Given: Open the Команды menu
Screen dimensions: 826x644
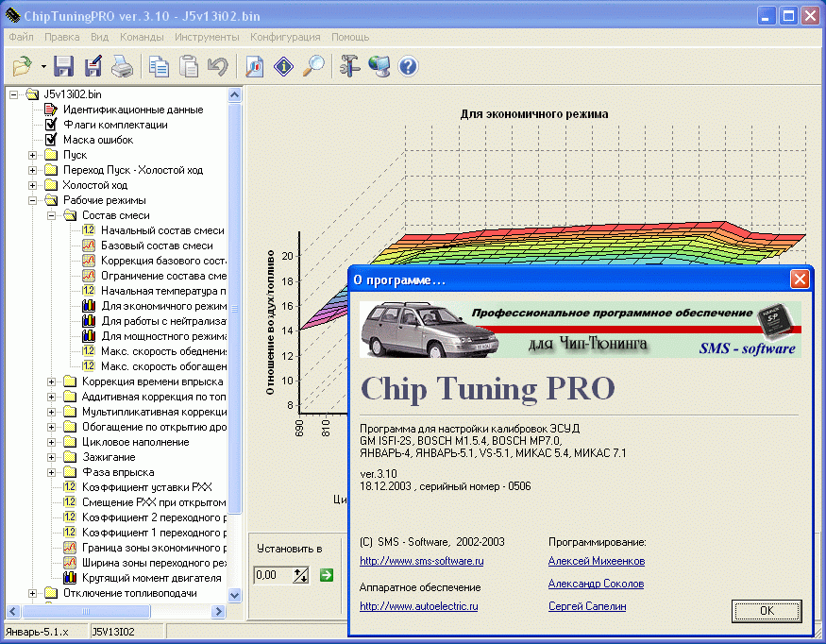Looking at the screenshot, I should pos(142,37).
